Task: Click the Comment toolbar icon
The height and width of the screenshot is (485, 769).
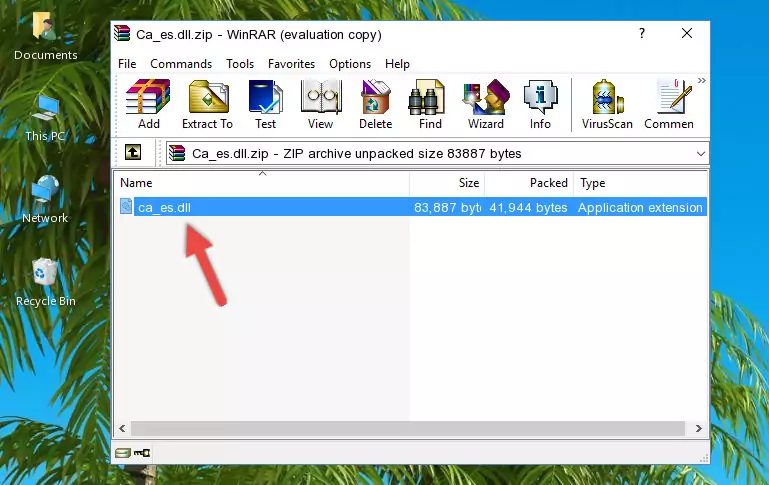Action: tap(669, 104)
